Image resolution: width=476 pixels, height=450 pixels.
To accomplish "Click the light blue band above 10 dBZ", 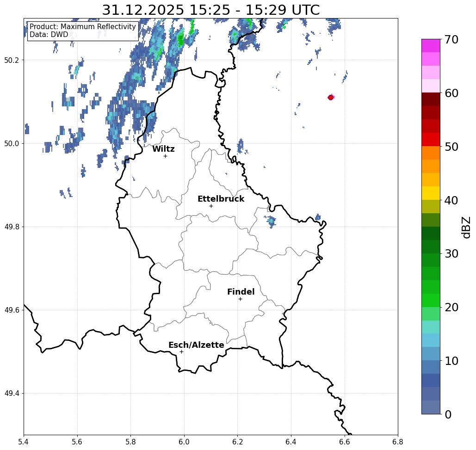I will (x=431, y=353).
